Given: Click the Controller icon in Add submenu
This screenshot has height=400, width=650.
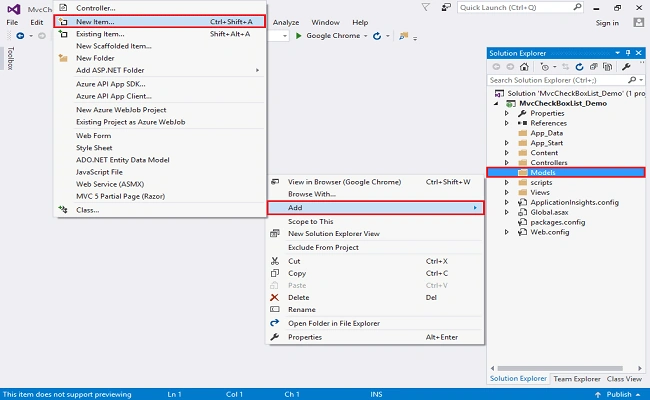Looking at the screenshot, I should pyautogui.click(x=63, y=7).
